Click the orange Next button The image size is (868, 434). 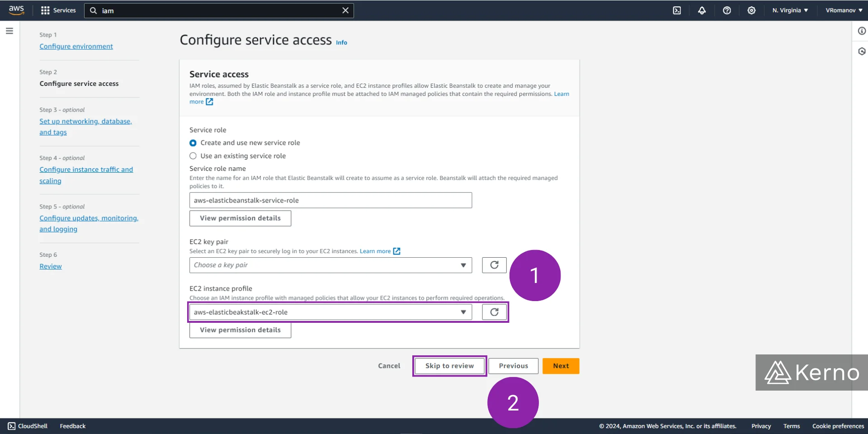[x=561, y=366]
